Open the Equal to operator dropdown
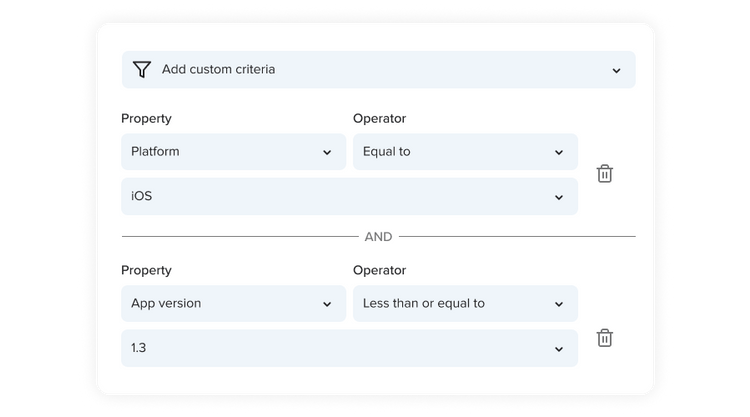Screen dimensions: 750x417 point(465,152)
